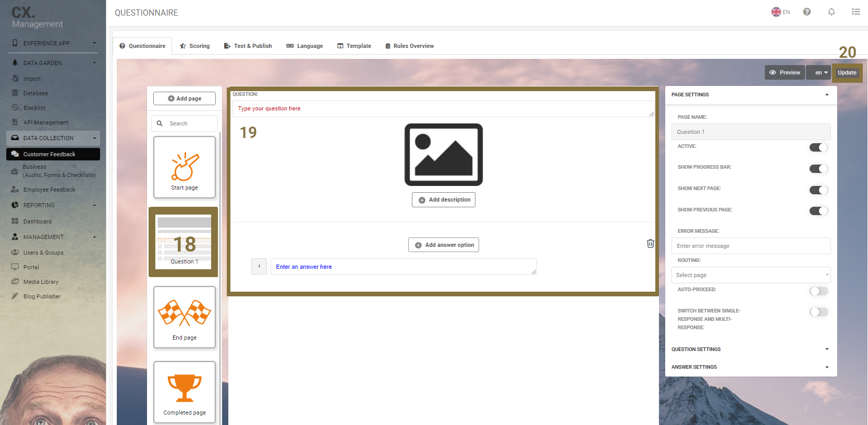Viewport: 868px width, 425px height.
Task: Toggle the Active switch
Action: 818,147
